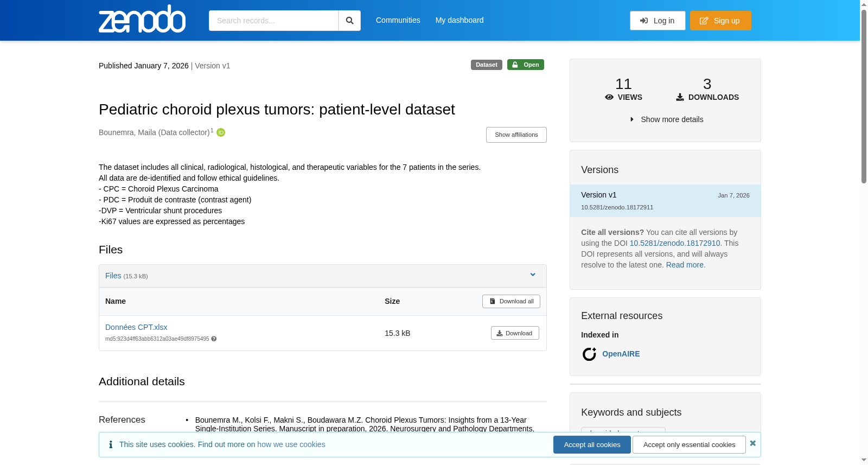Collapse the Files panel chevron
Screen dimensions: 868x465
[533, 275]
